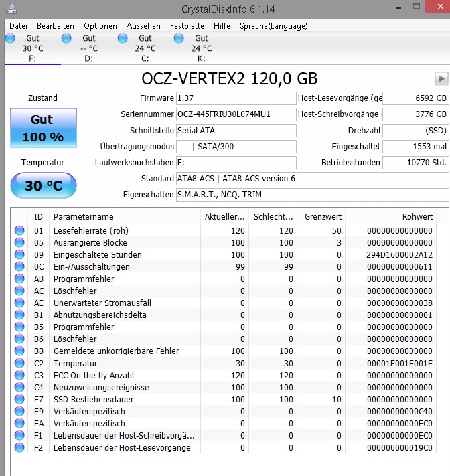Click the Eigenschaften field S.M.A.R.T., NCQ, TRIM

313,195
